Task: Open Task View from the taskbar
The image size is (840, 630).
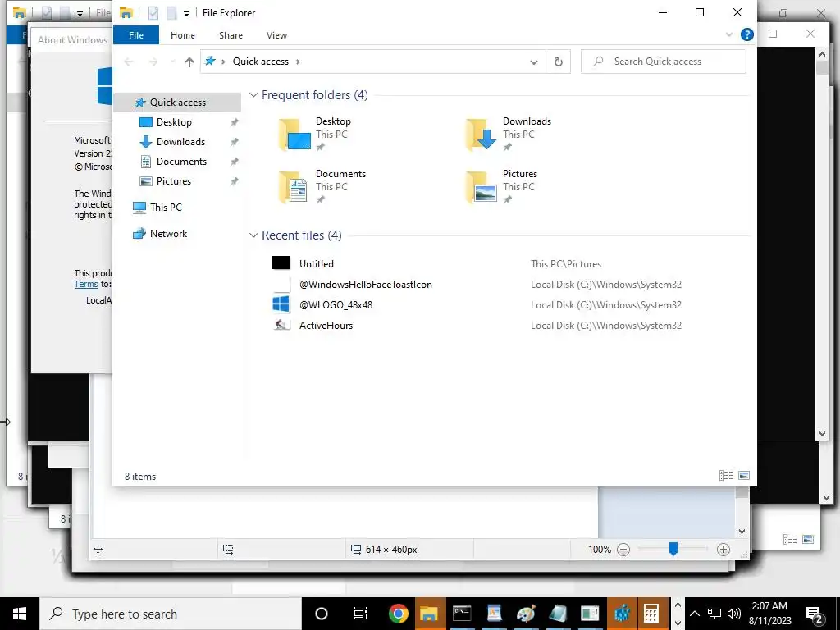Action: [x=361, y=614]
